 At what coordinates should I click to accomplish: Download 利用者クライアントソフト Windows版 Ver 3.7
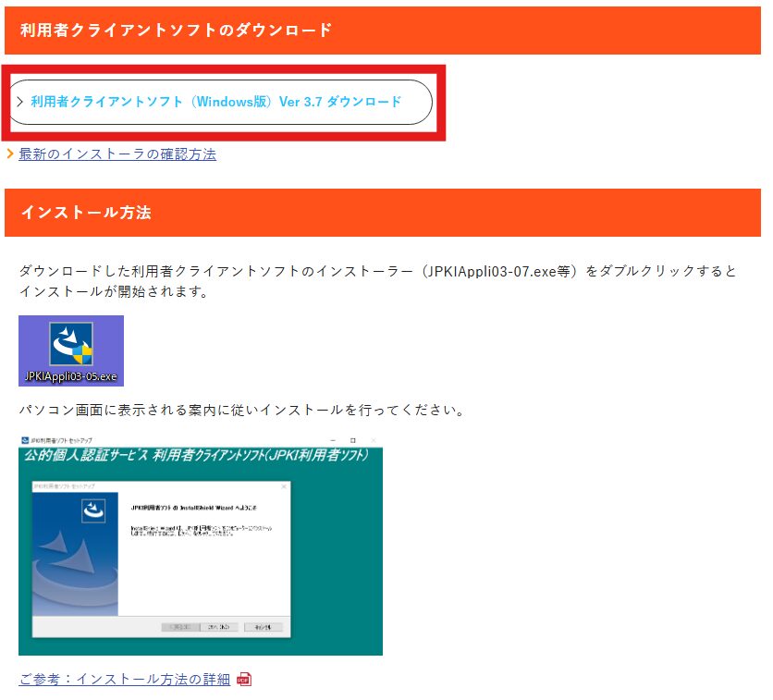[216, 102]
